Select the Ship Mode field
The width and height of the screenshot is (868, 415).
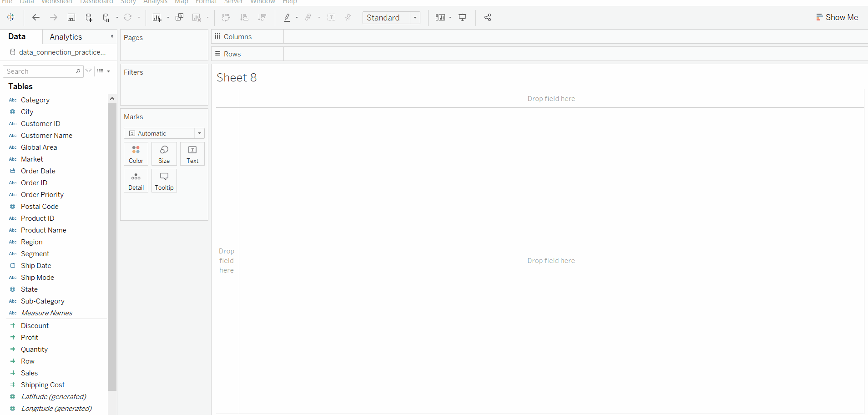37,278
